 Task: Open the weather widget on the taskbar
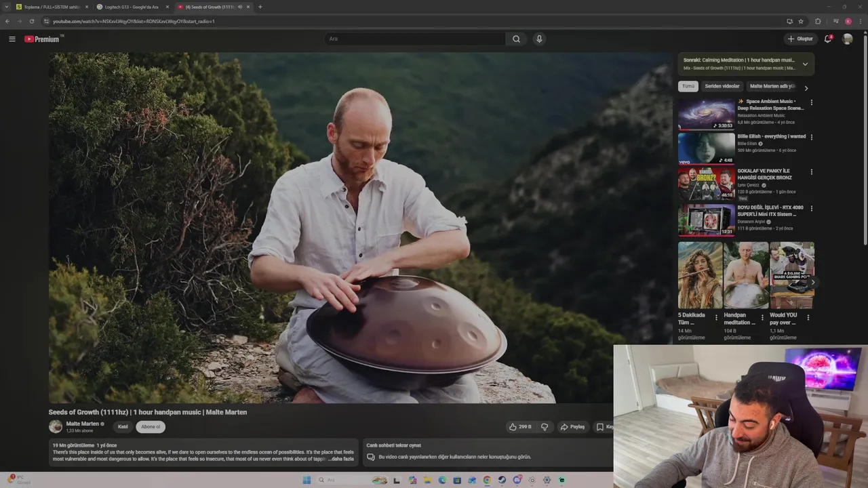tap(18, 480)
